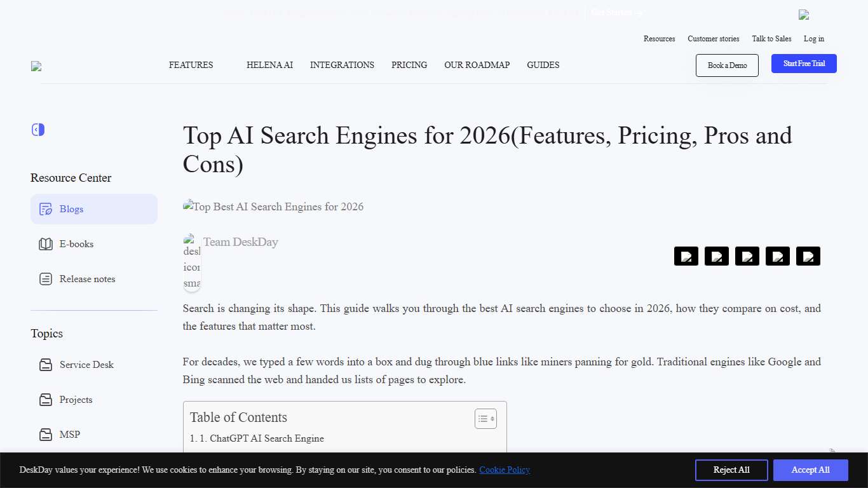
Task: Click the Book a Demo button
Action: coord(726,65)
